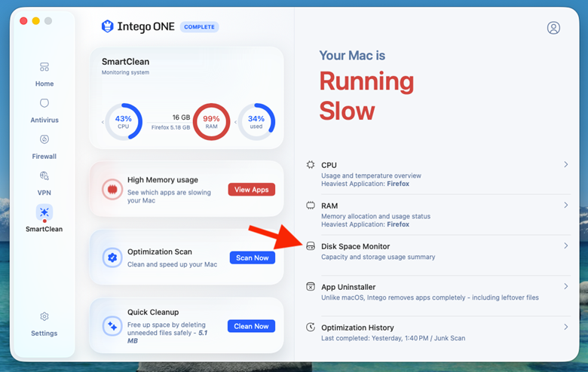Switch to the Antivirus tab label
Image resolution: width=588 pixels, height=372 pixels.
[44, 120]
